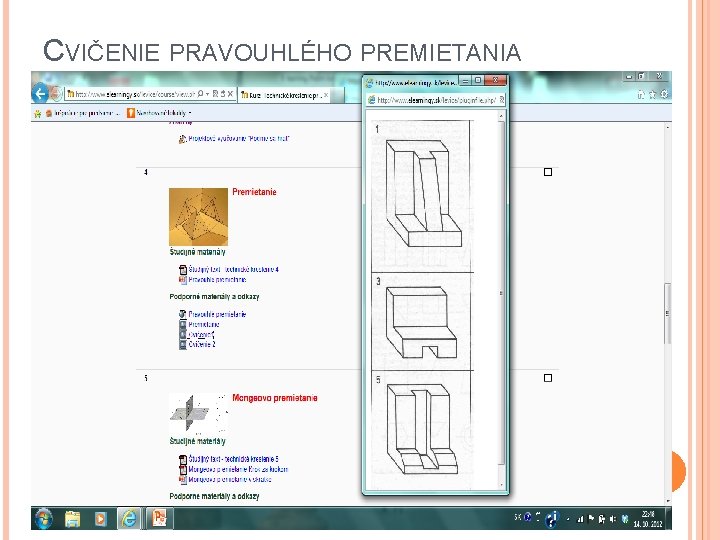Toggle the checkbox for section 4
Image resolution: width=720 pixels, height=540 pixels.
click(x=548, y=172)
